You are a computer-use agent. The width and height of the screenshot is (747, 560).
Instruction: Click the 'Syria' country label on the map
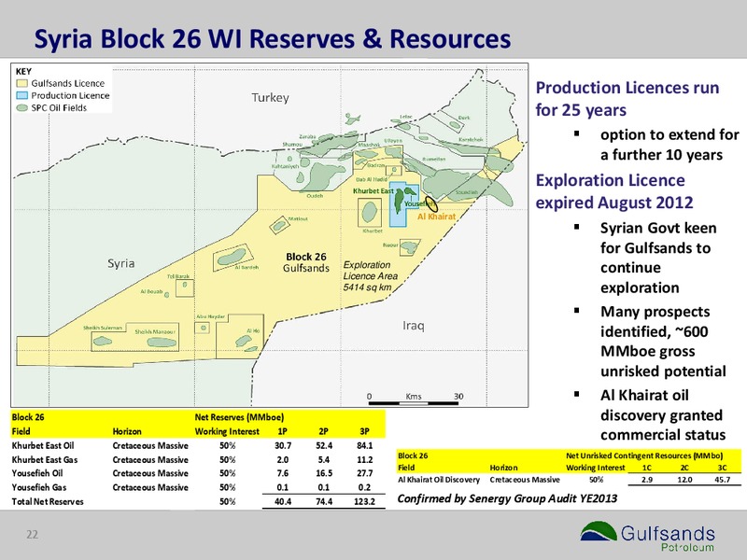coord(121,263)
